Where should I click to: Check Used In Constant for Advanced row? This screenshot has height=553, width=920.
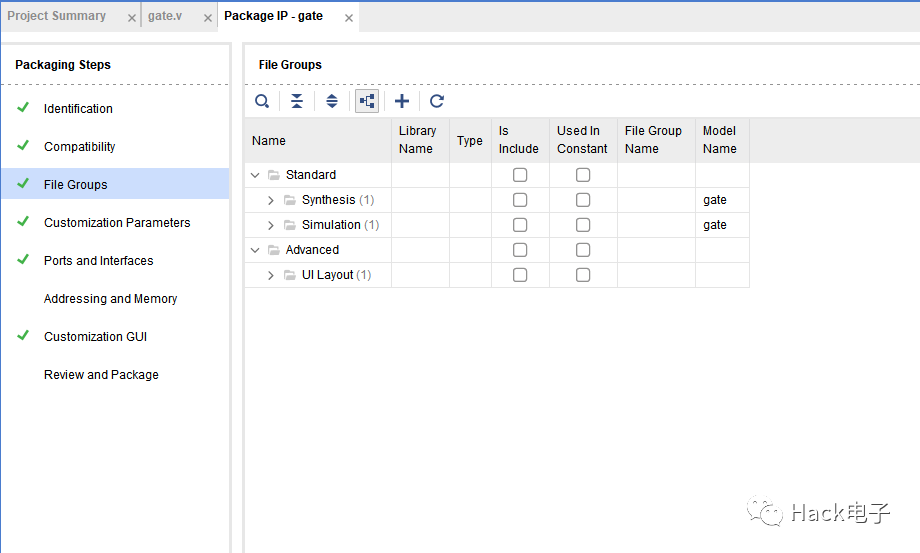pyautogui.click(x=583, y=250)
